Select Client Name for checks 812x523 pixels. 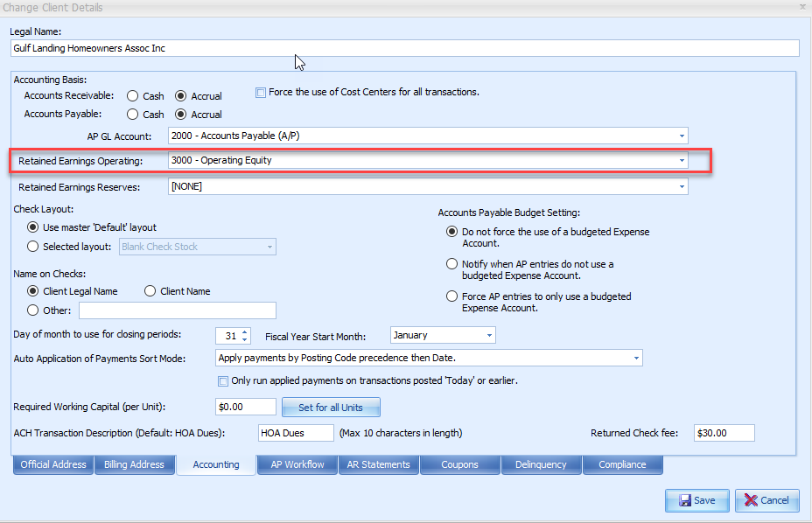click(150, 291)
